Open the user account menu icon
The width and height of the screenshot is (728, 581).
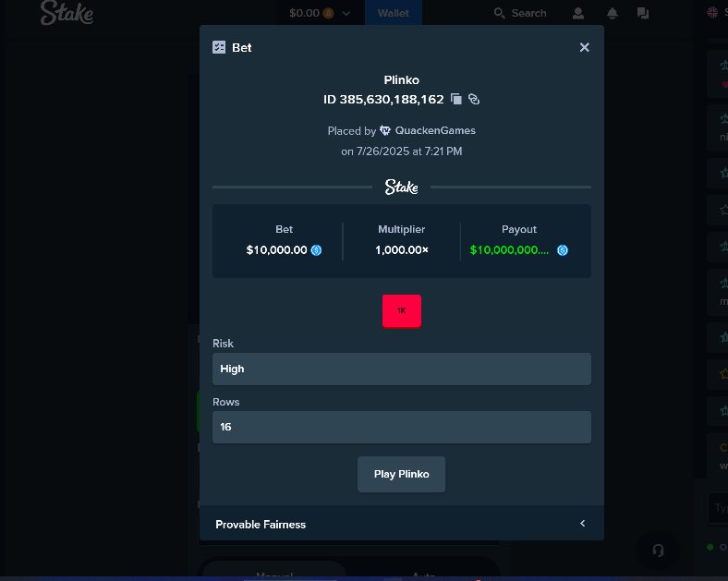click(578, 14)
